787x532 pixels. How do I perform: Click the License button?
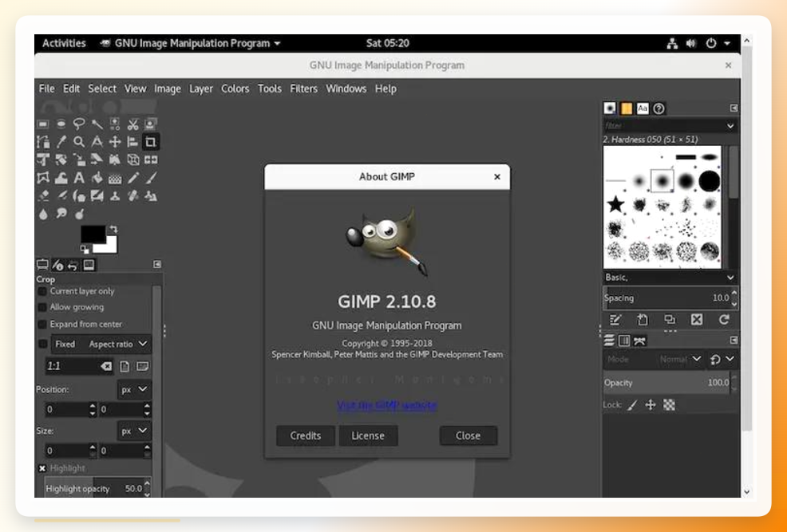point(368,435)
